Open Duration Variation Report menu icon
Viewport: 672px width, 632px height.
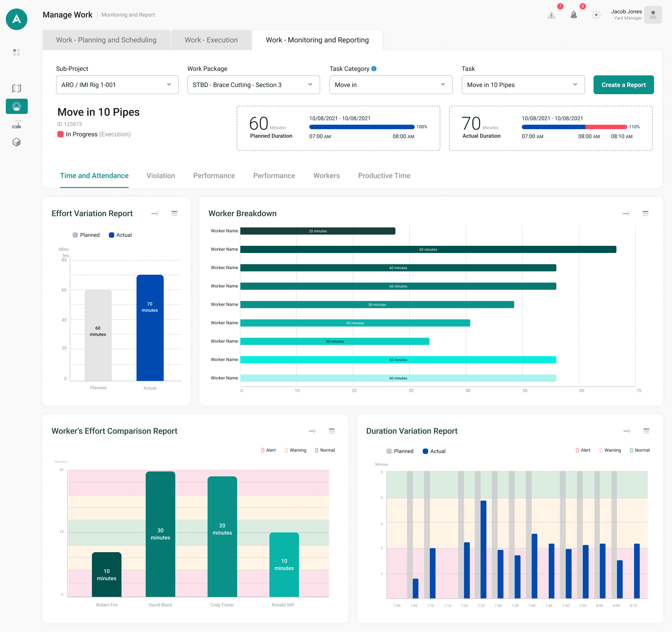(x=646, y=431)
